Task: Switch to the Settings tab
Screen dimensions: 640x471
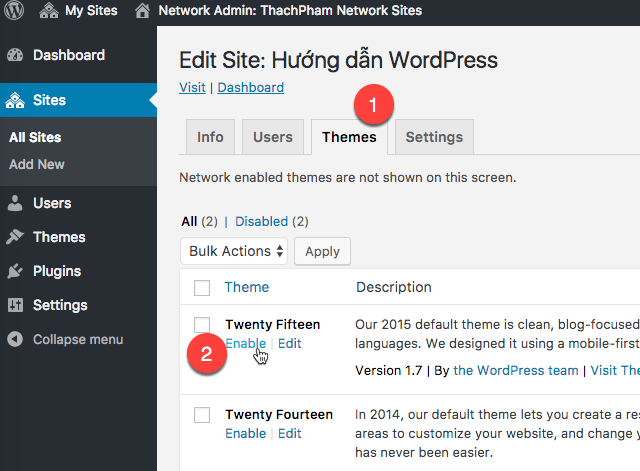Action: tap(434, 137)
